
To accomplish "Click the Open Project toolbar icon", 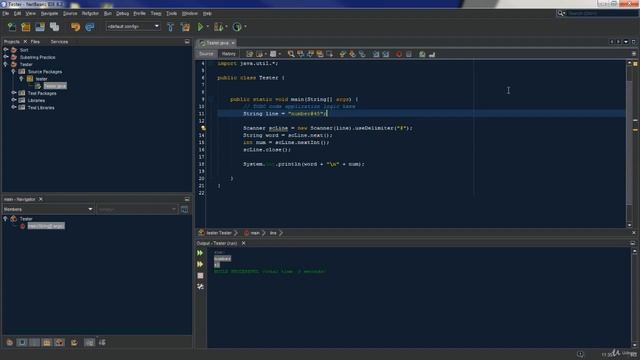I will pos(40,27).
